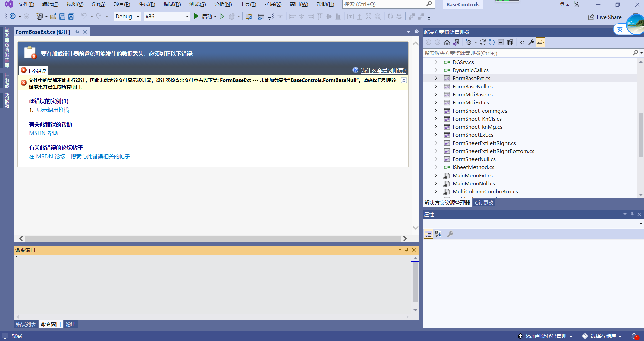This screenshot has height=341, width=644.
Task: Click the top search box (Ctrl+Q)
Action: tap(389, 4)
